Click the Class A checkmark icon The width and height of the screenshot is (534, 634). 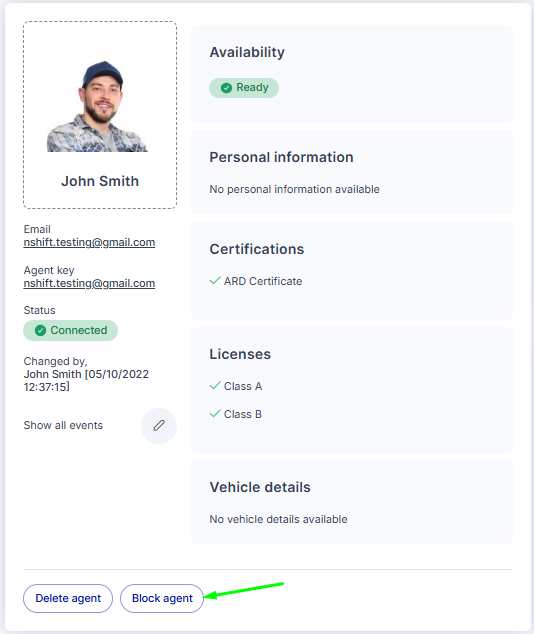click(x=215, y=386)
